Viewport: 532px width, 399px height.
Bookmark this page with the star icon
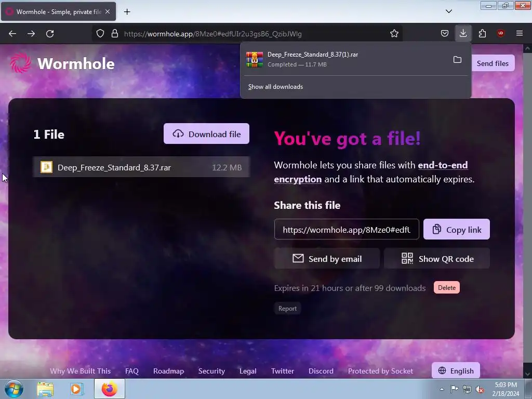click(x=394, y=34)
